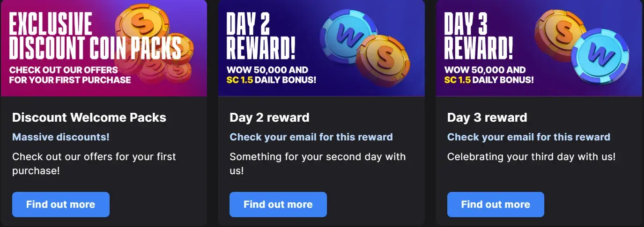Screen dimensions: 644x227
Task: Click 'Celebrating your third day with us!' text
Action: point(531,157)
